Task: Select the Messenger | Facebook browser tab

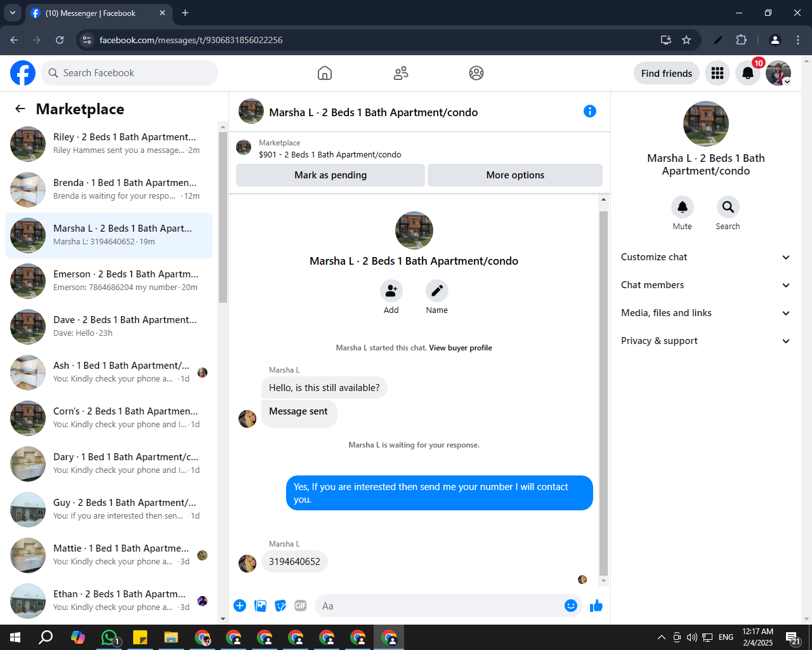Action: click(x=98, y=13)
